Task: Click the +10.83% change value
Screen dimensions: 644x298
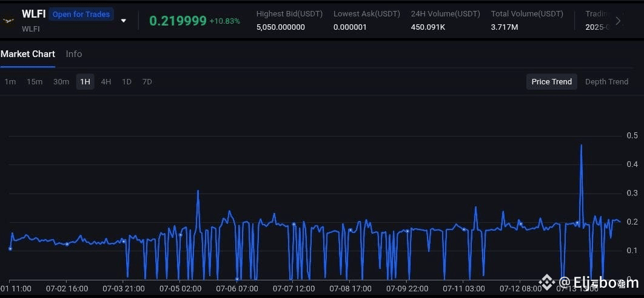Action: coord(224,21)
